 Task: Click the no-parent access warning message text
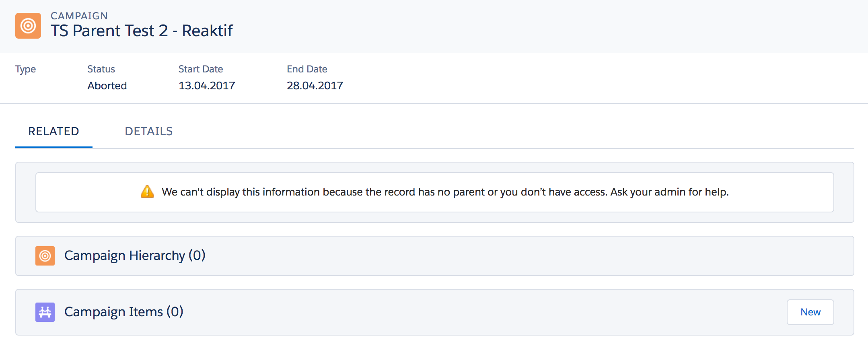click(445, 192)
